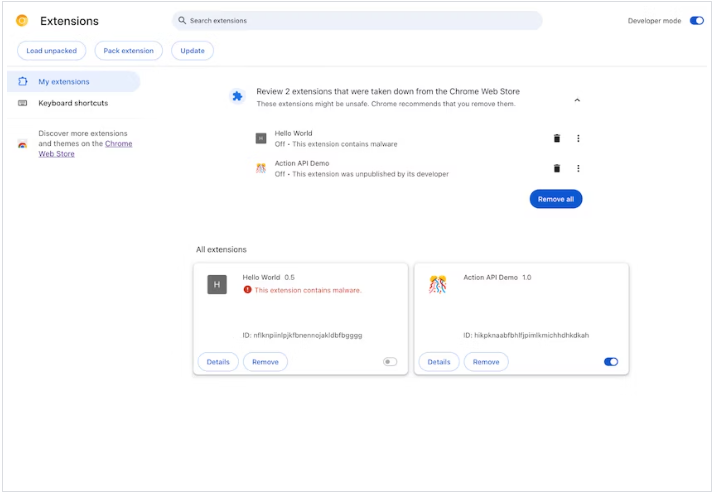Click the red malware warning icon
This screenshot has width=712, height=494.
247,290
